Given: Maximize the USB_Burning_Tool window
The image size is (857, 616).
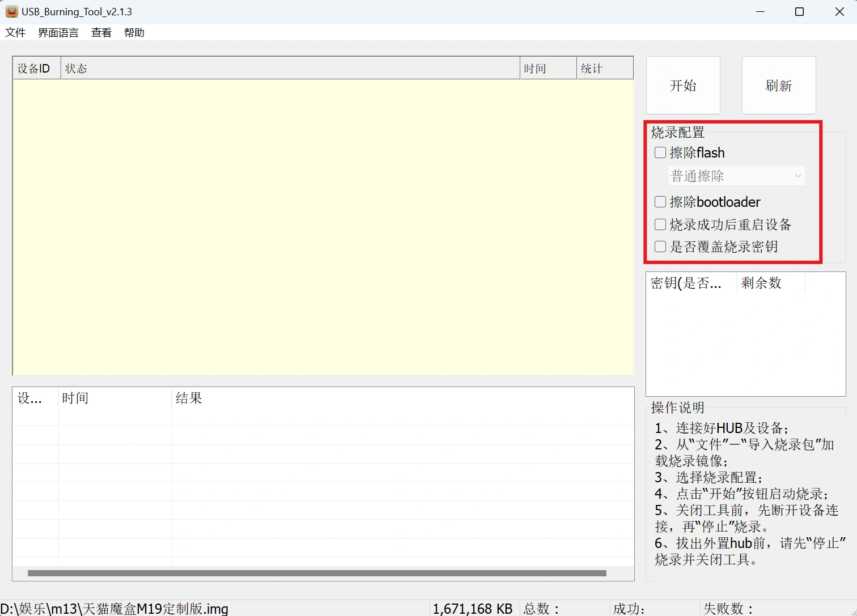Looking at the screenshot, I should (x=799, y=12).
